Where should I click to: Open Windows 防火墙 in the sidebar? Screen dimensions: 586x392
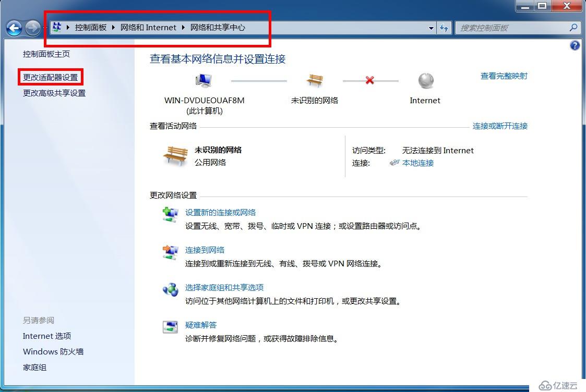[53, 352]
